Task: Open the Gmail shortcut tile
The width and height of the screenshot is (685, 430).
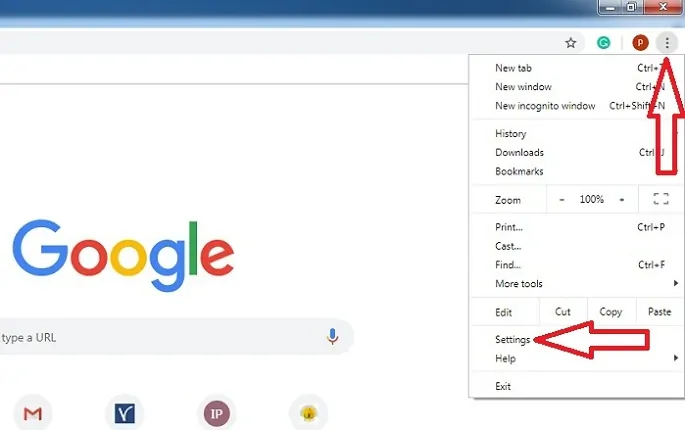Action: (33, 413)
